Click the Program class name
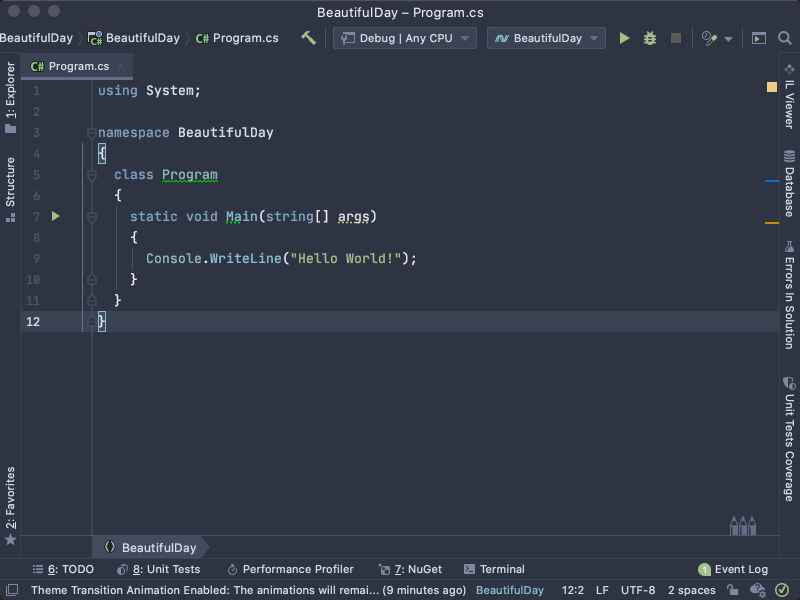The width and height of the screenshot is (800, 600). tap(190, 175)
